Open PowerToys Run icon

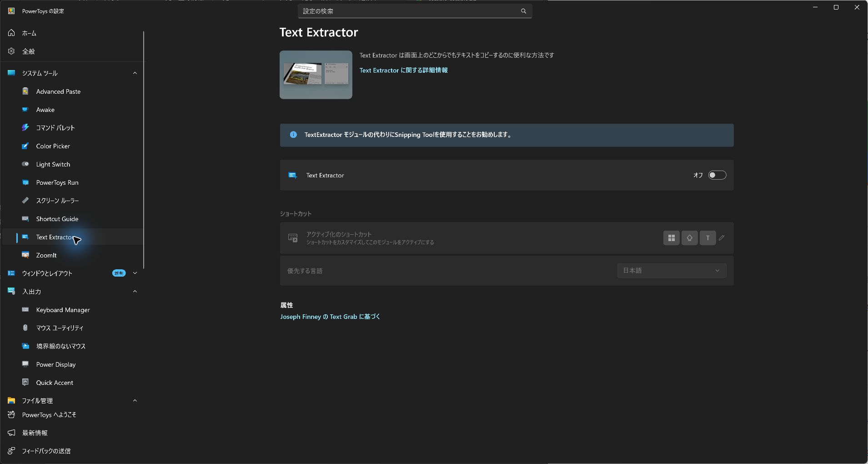coord(25,182)
